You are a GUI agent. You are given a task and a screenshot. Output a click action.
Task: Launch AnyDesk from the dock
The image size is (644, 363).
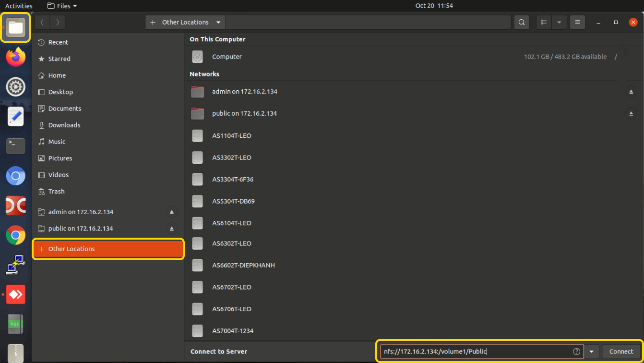click(15, 294)
